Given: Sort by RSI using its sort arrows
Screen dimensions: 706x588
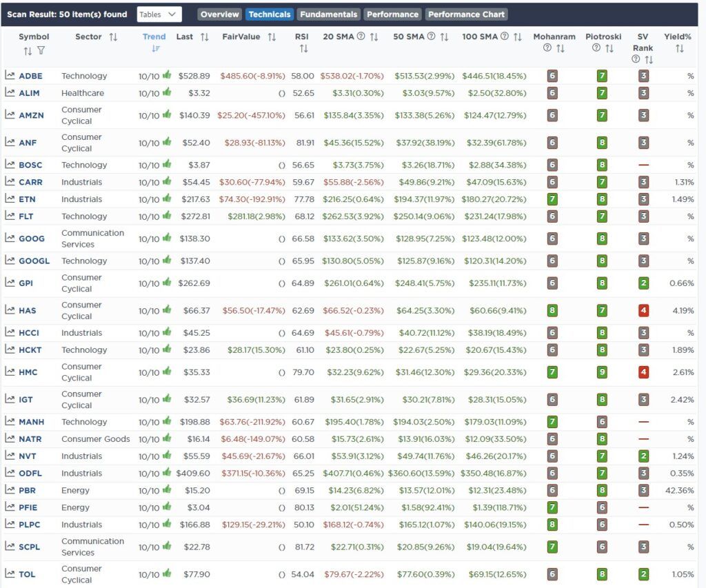Looking at the screenshot, I should pos(303,49).
